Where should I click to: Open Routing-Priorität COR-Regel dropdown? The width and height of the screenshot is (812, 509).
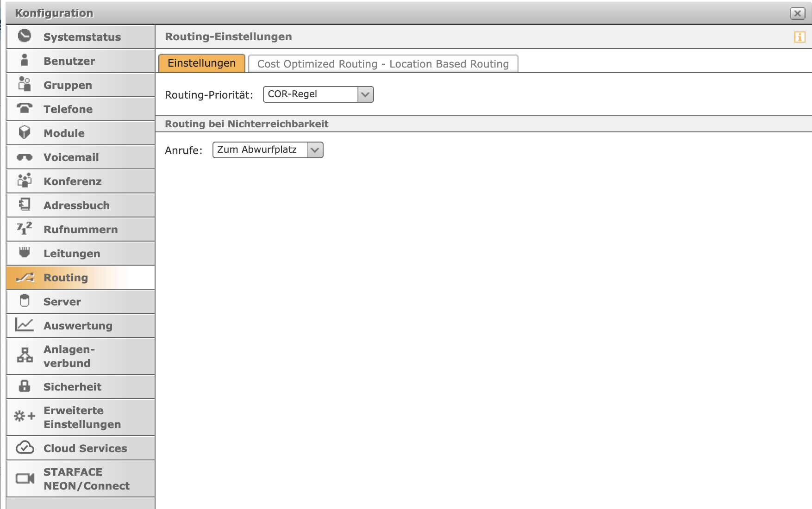(319, 94)
